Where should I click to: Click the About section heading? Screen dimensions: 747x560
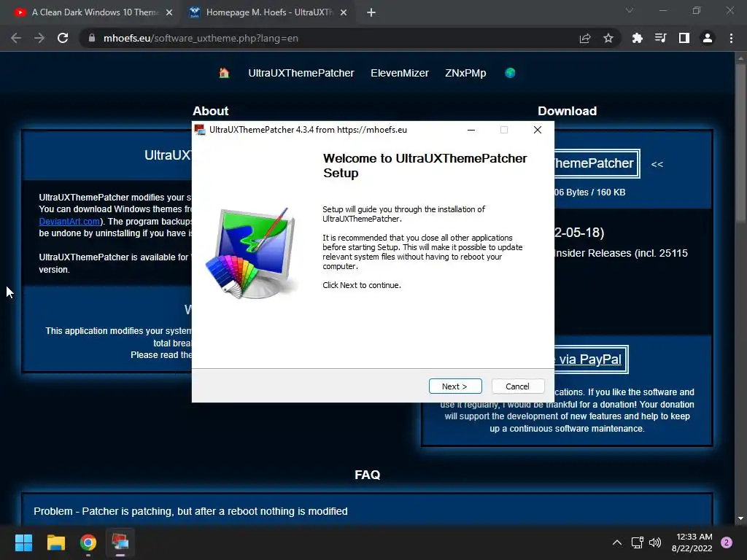coord(211,111)
